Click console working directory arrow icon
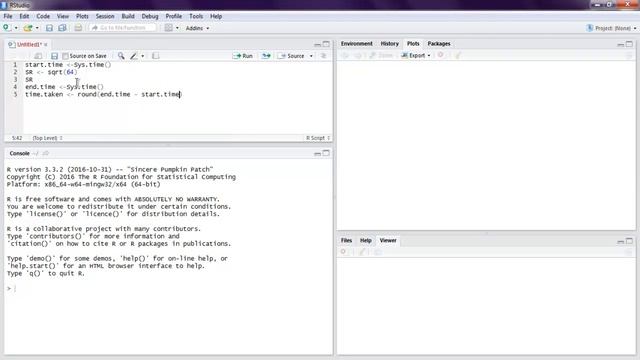This screenshot has width=640, height=360. click(x=45, y=153)
